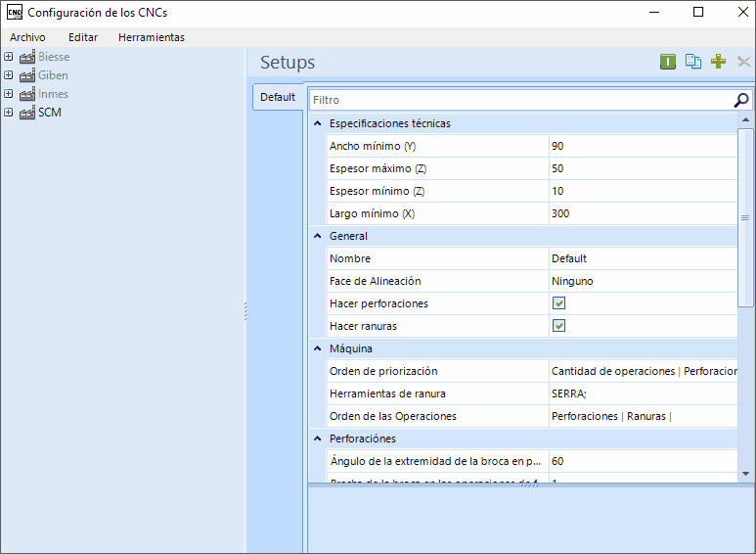Screen dimensions: 756x554
Task: Click the Biesse factory icon
Action: pos(27,57)
